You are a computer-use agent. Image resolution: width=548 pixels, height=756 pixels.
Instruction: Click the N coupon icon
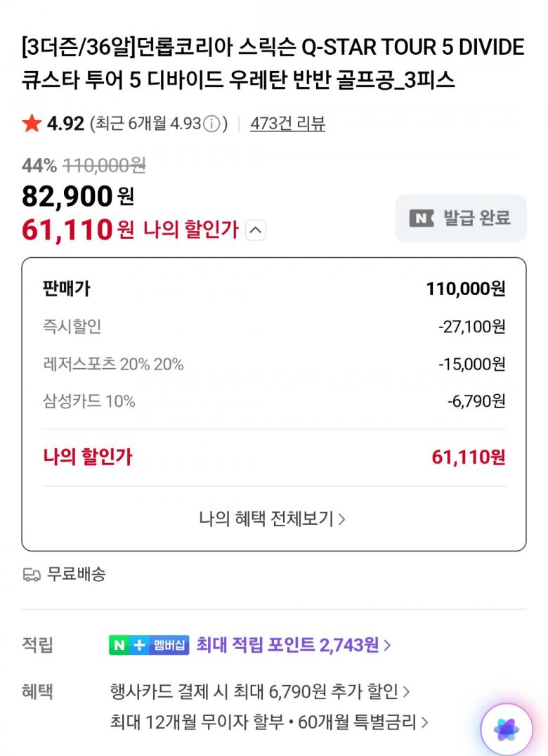coord(422,219)
